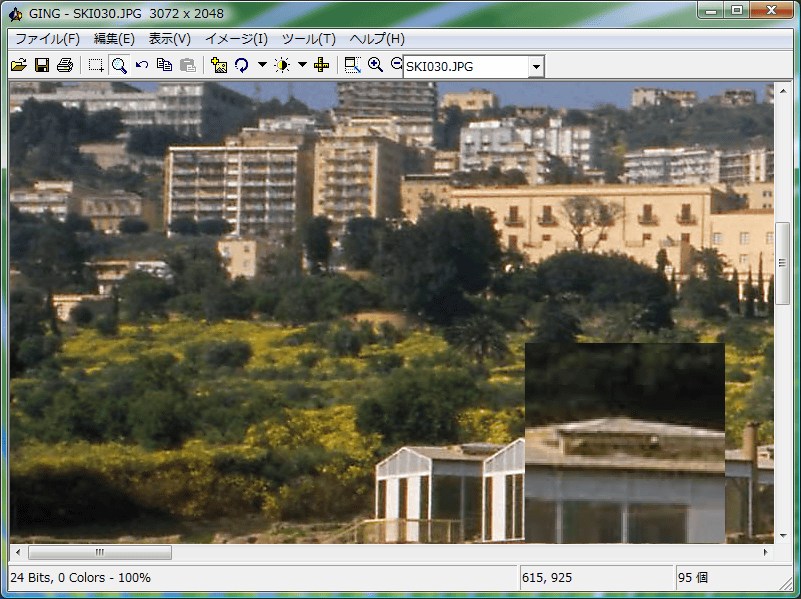Rotate the image with the rotate icon

click(241, 66)
